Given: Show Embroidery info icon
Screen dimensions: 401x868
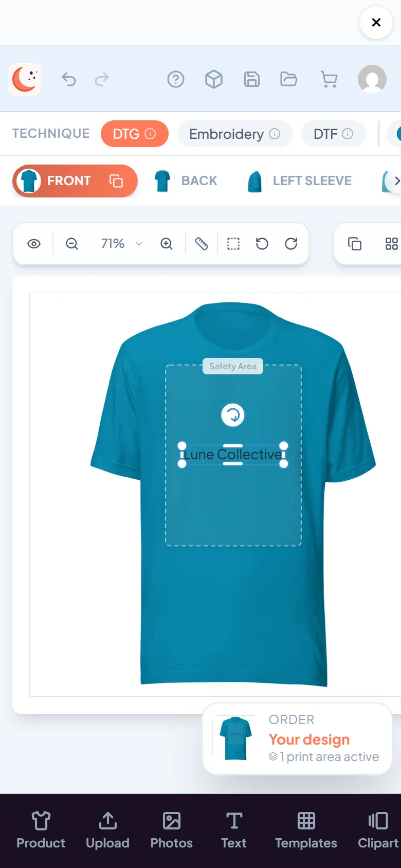Looking at the screenshot, I should (275, 134).
